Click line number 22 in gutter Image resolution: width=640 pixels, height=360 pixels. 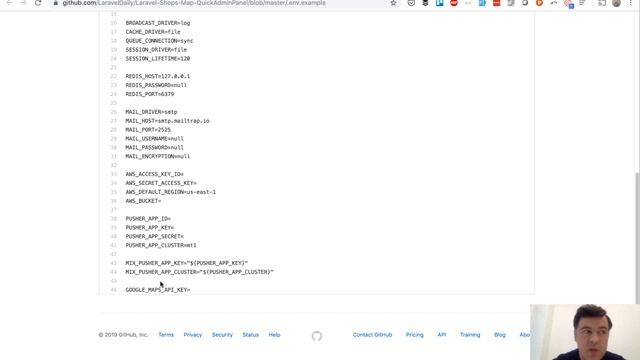[x=113, y=76]
